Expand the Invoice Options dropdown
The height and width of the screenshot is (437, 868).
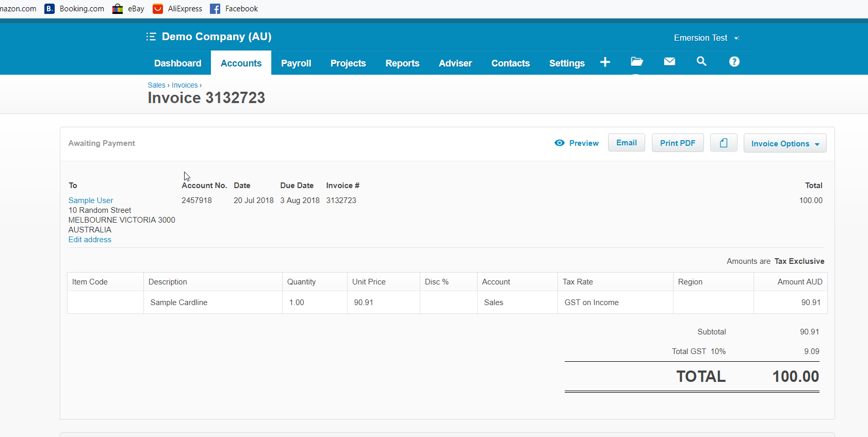tap(785, 144)
